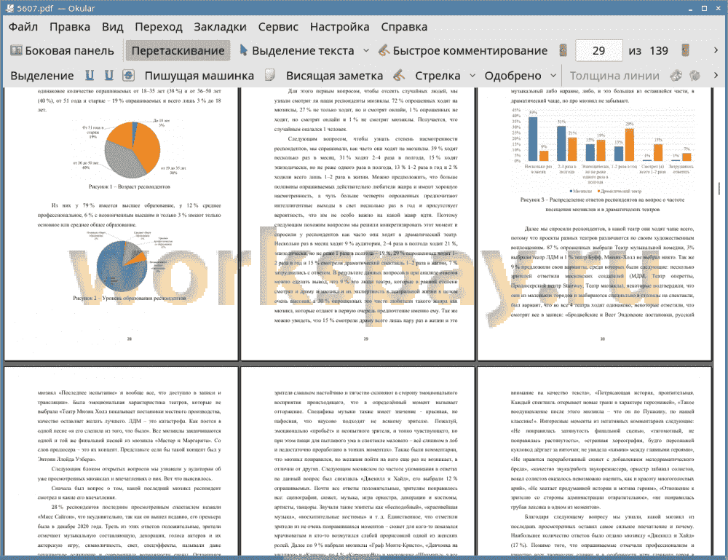Click the sidebar panel icon beside Боковая панель
This screenshot has width=728, height=560.
tap(16, 50)
